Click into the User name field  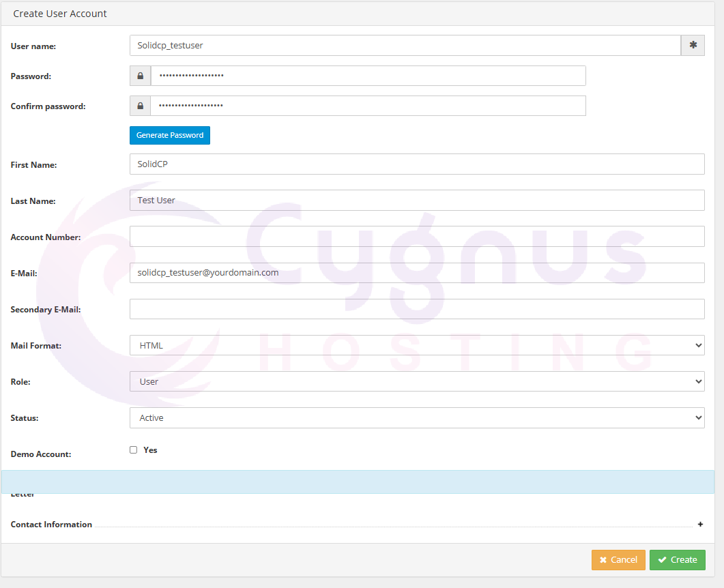(x=405, y=46)
